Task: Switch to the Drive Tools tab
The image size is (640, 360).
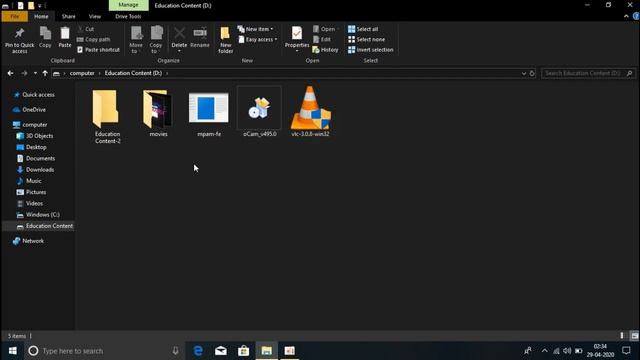Action: click(x=128, y=16)
